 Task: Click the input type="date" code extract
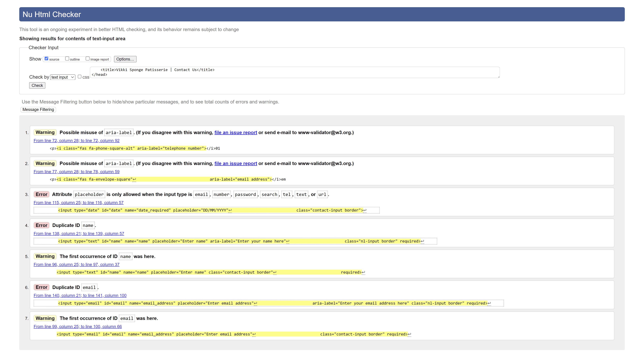click(207, 210)
